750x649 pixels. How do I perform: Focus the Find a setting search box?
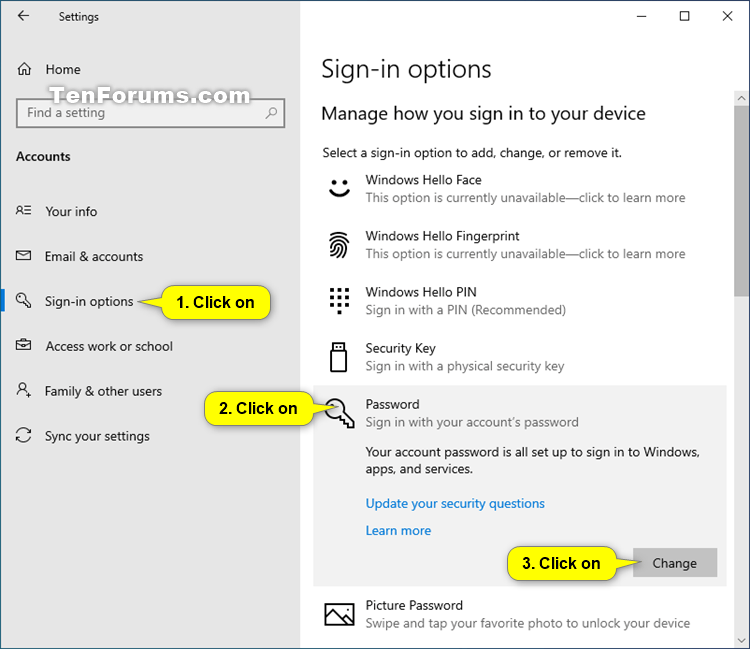(x=151, y=113)
